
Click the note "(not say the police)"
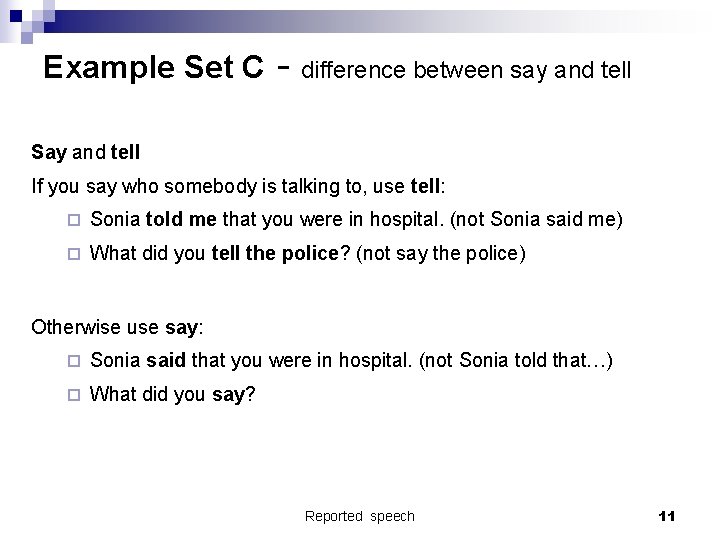441,254
